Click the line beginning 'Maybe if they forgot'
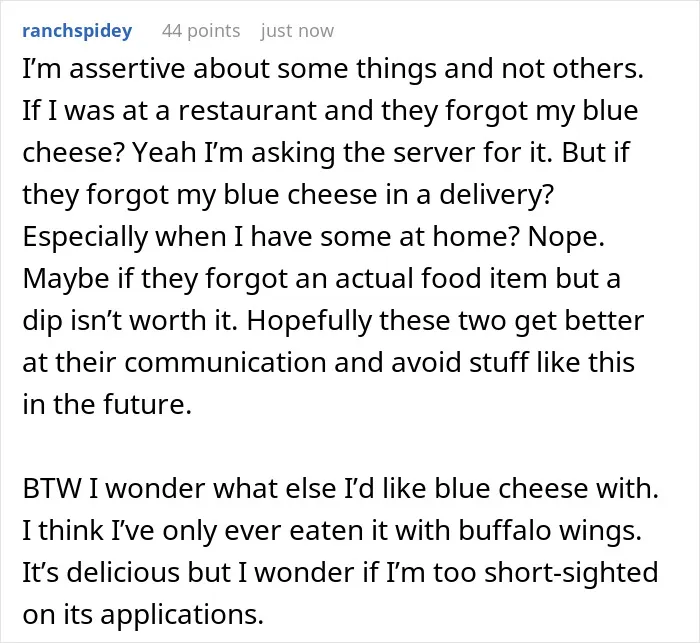 point(321,279)
